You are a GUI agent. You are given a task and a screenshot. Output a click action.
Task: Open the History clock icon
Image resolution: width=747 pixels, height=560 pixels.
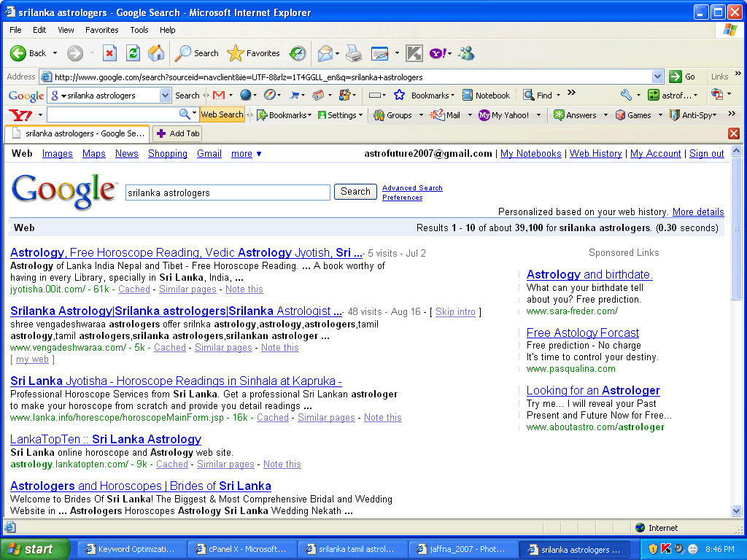(298, 53)
